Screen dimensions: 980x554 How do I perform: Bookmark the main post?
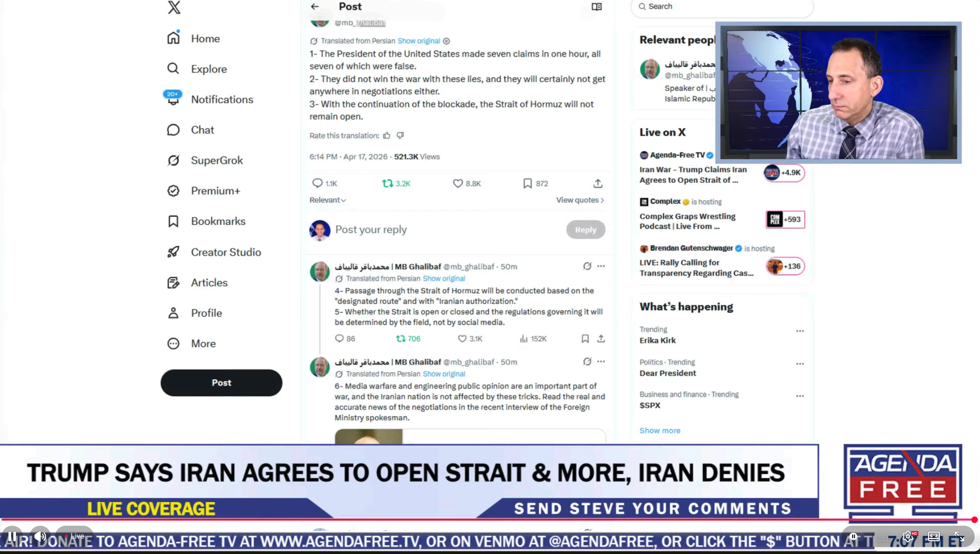pyautogui.click(x=527, y=184)
